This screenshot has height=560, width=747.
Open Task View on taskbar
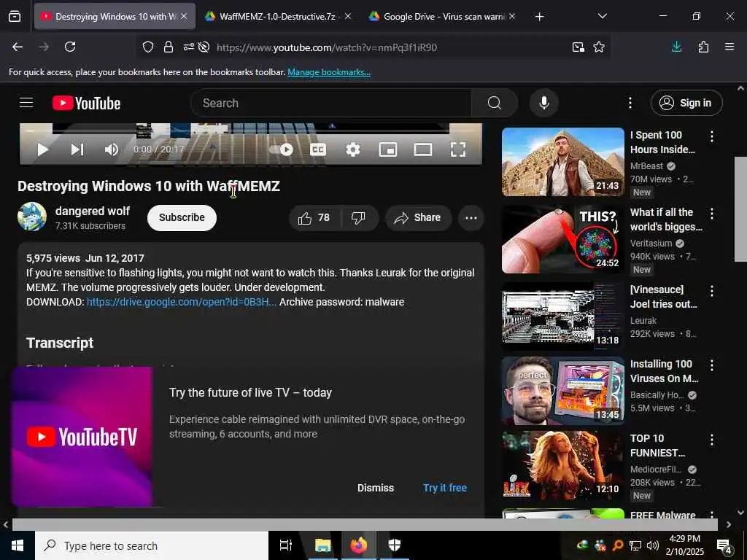tap(286, 545)
